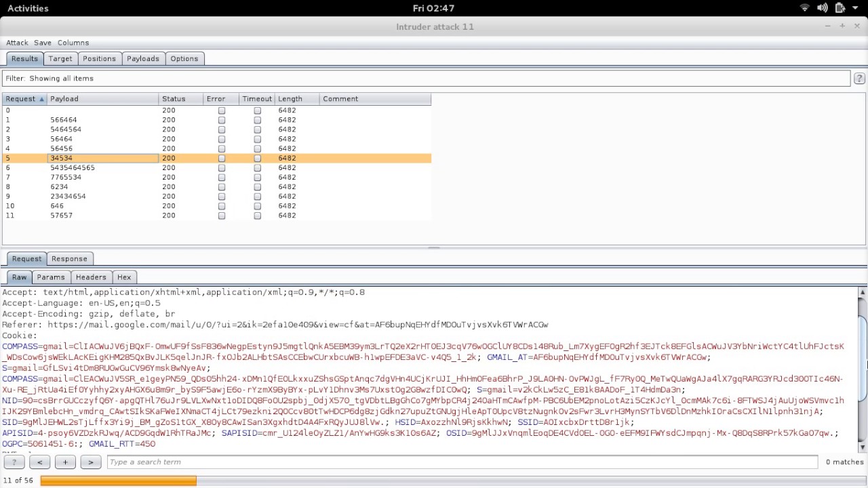
Task: Open the system menu arrow
Action: [855, 8]
